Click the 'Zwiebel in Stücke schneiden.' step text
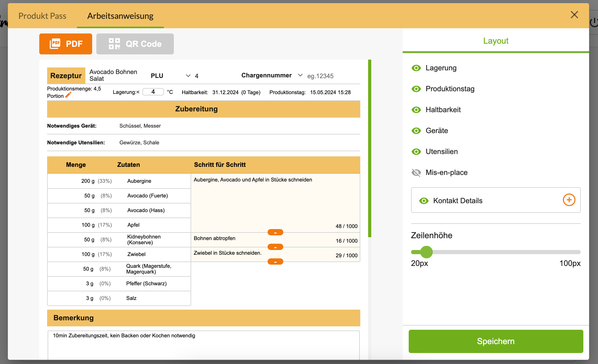 coord(228,253)
